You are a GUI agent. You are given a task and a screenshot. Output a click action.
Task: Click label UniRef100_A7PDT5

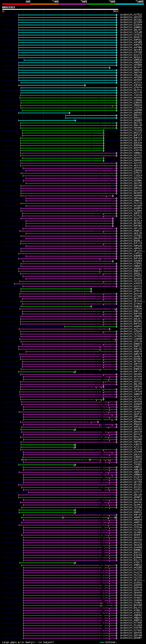[x=131, y=284]
